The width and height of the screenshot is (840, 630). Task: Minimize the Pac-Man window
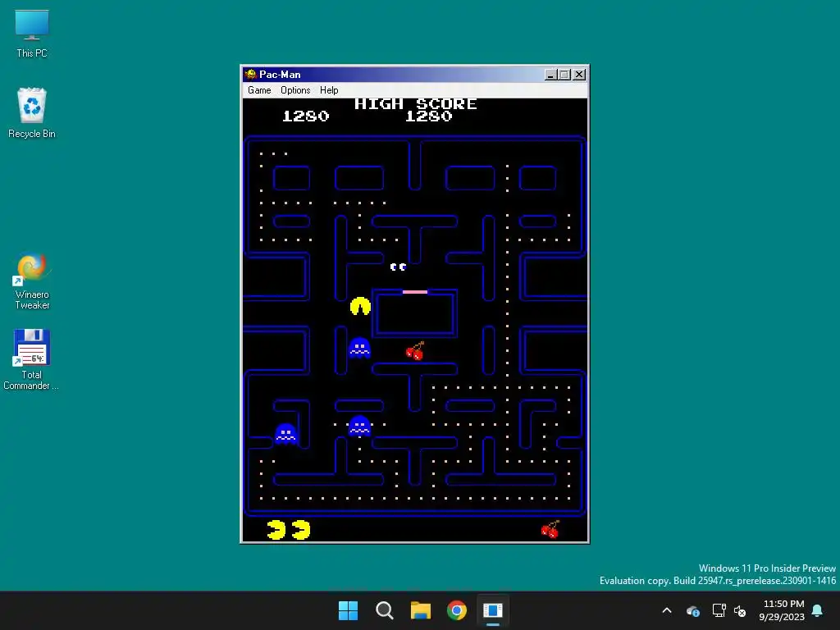click(550, 75)
